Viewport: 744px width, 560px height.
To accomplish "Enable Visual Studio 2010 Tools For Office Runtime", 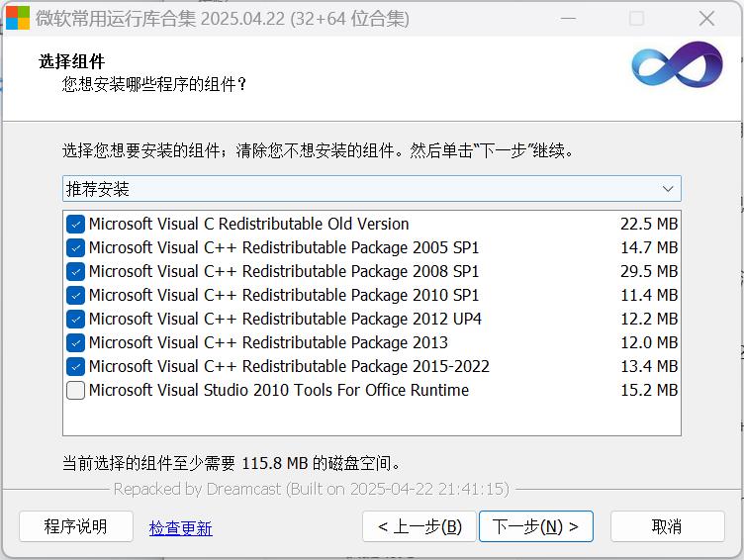I will [76, 390].
